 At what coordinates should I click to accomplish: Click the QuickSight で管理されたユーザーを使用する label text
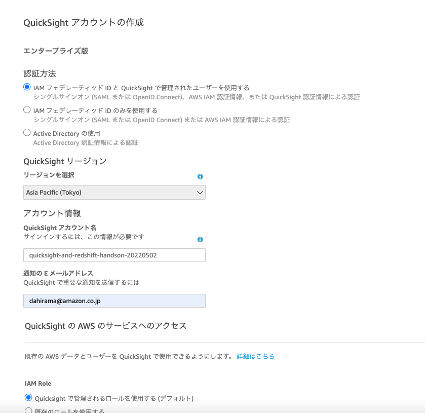point(185,88)
